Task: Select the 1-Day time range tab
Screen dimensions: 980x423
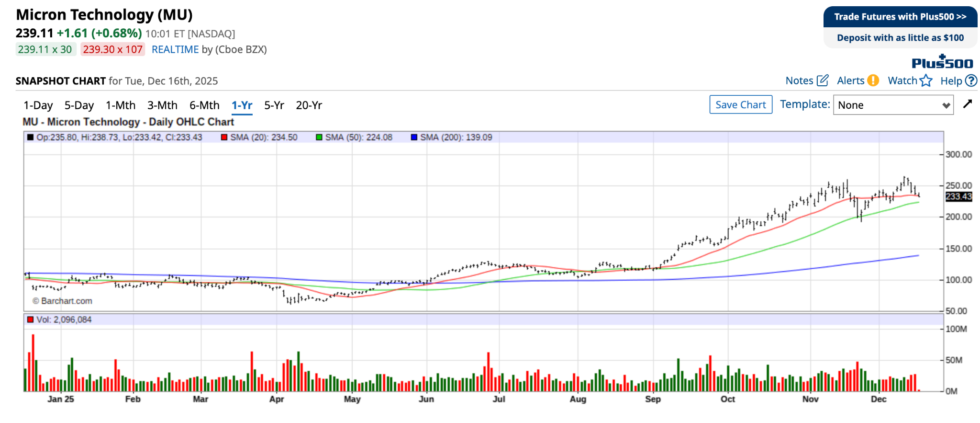Action: (x=38, y=105)
